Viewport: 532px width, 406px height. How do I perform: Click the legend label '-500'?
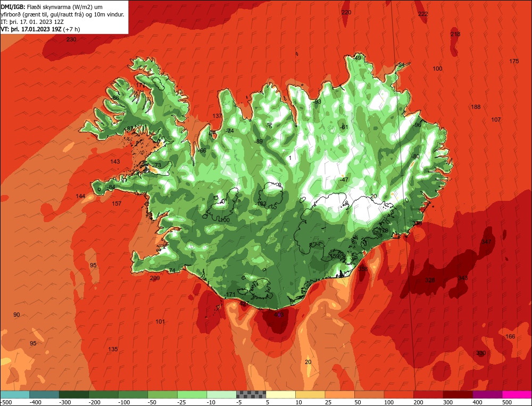6,402
